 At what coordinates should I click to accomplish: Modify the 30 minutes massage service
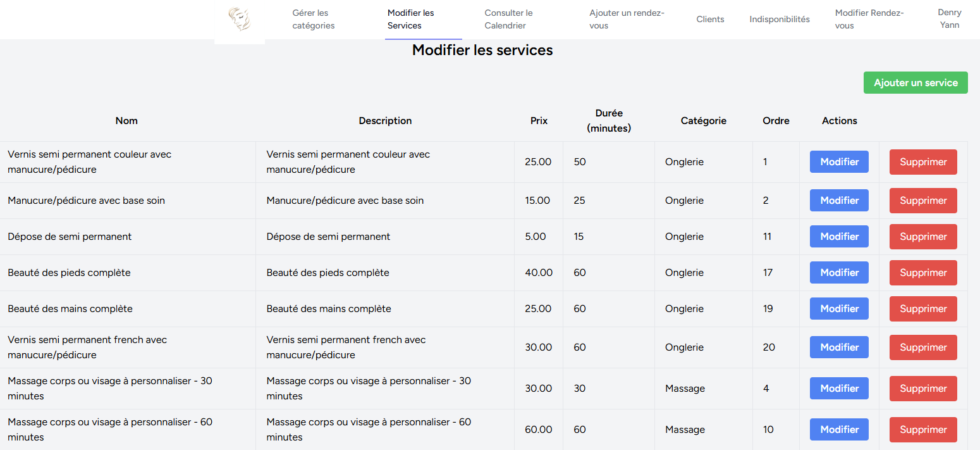click(x=839, y=388)
